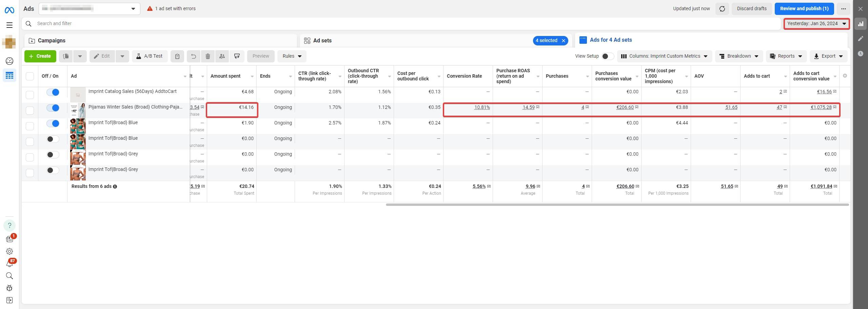
Task: Click the refresh data icon
Action: coord(722,9)
